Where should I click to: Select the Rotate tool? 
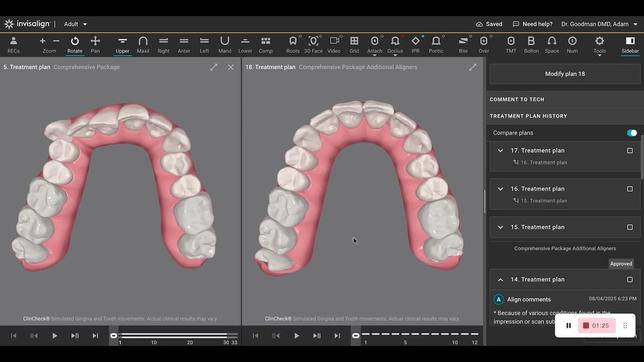[x=74, y=44]
